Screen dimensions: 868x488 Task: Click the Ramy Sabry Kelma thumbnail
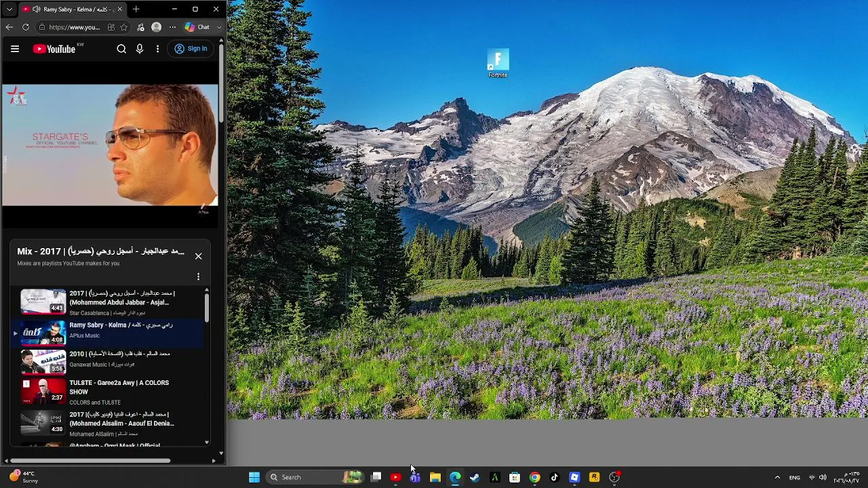point(43,333)
